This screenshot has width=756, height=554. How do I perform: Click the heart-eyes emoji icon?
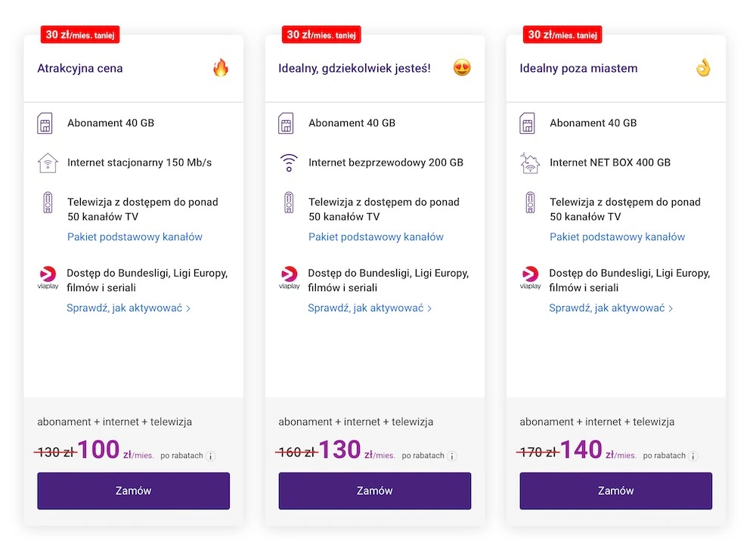pyautogui.click(x=462, y=67)
